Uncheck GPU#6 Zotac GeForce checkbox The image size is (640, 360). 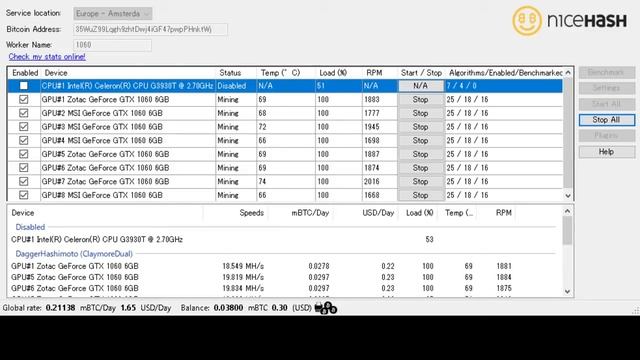pyautogui.click(x=24, y=168)
